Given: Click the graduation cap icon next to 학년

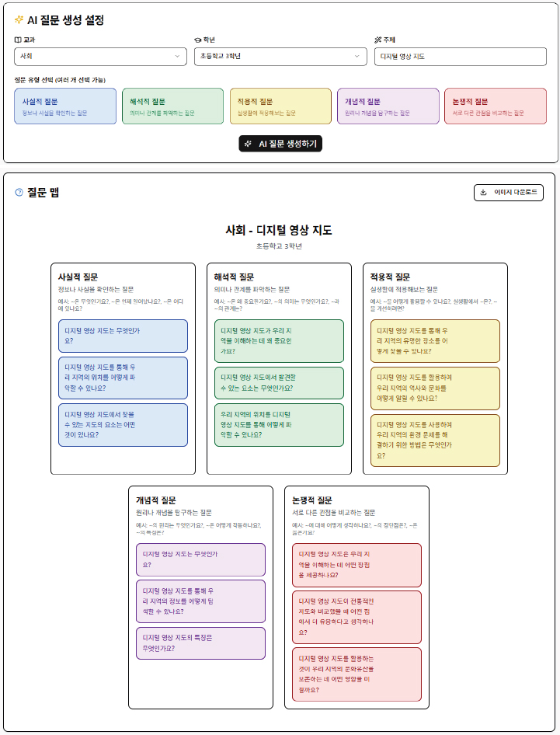Looking at the screenshot, I should (198, 40).
